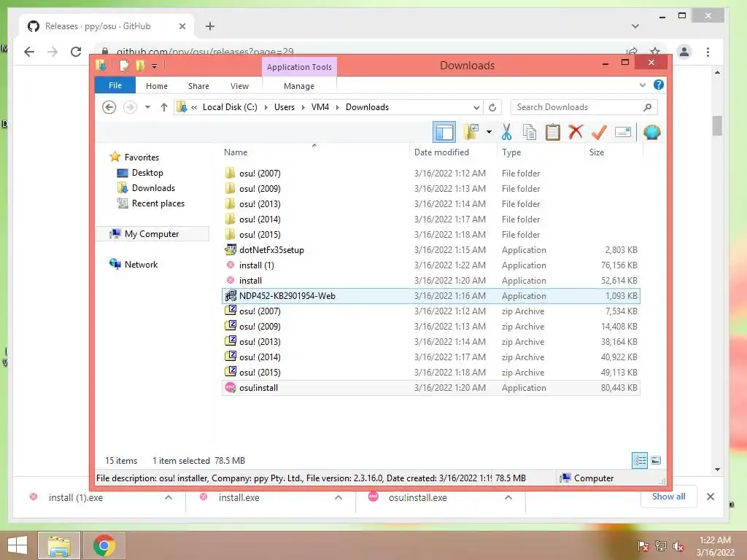Select Favorites header in navigation pane
The height and width of the screenshot is (560, 747).
pos(142,157)
